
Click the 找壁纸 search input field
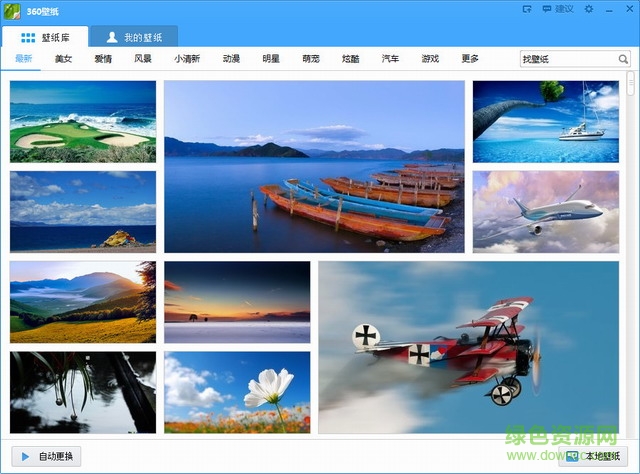click(565, 60)
